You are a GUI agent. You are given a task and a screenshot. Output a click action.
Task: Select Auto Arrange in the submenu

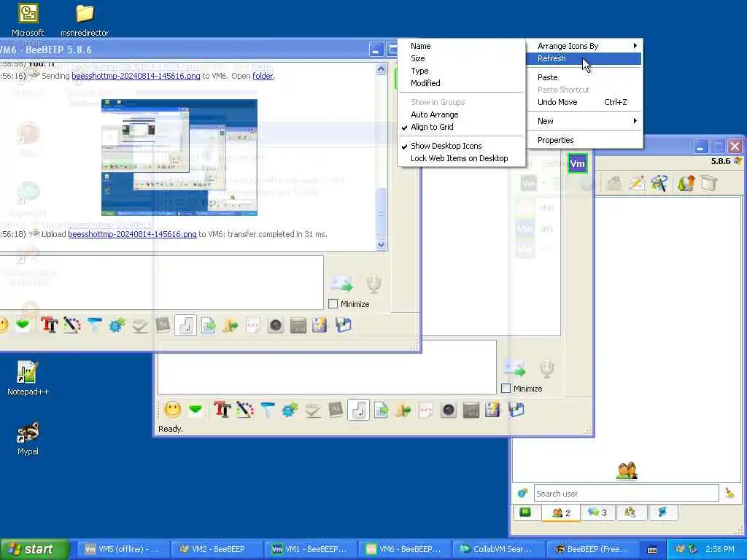461,114
